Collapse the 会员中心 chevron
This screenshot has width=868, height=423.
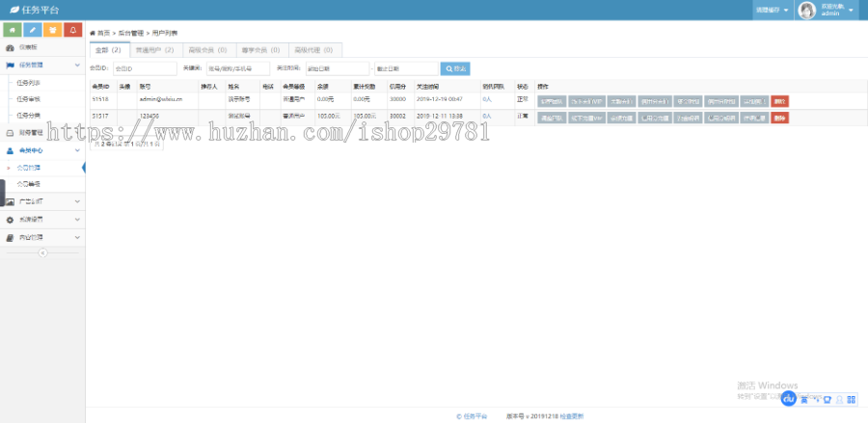point(77,150)
